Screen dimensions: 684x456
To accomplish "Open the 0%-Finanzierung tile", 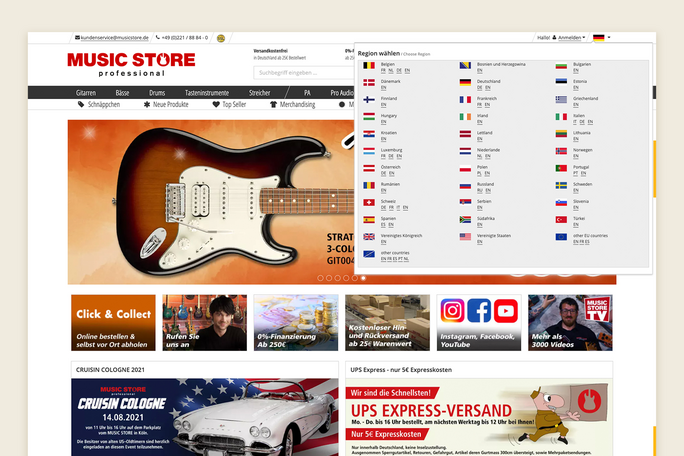I will [x=296, y=322].
